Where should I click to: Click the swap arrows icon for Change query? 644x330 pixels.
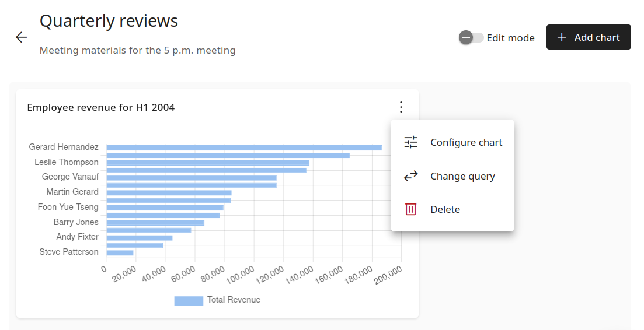(411, 176)
